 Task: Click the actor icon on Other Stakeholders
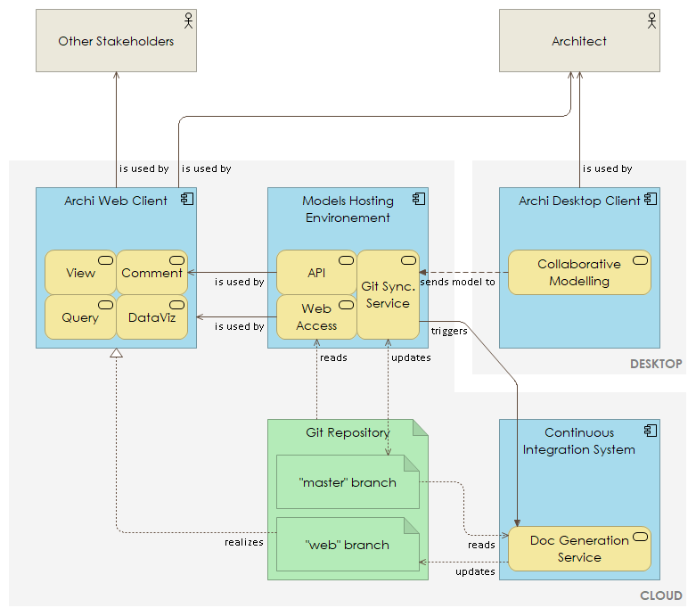[x=189, y=21]
